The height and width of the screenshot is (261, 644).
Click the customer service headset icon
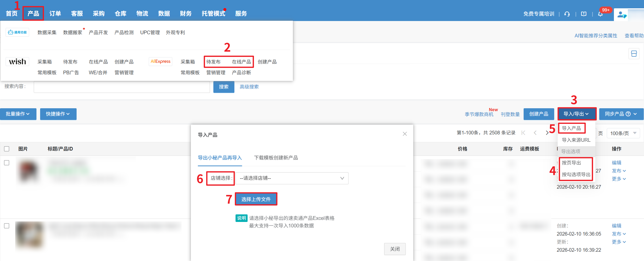point(567,14)
